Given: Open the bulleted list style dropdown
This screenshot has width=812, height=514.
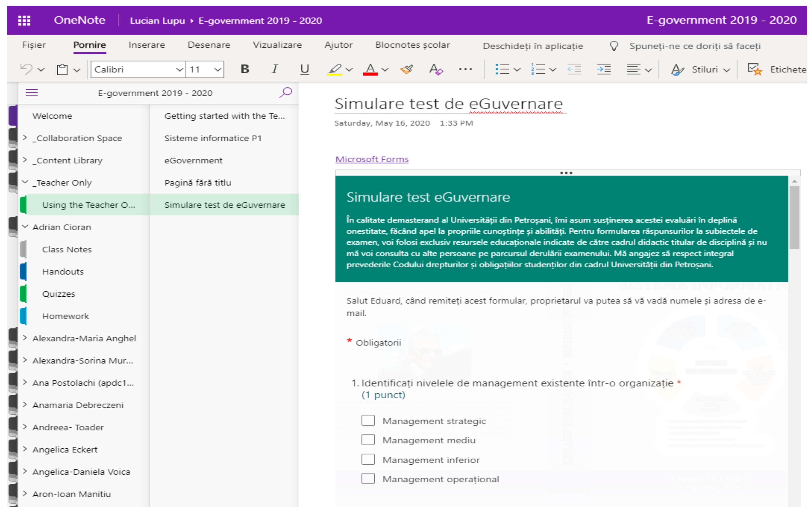Looking at the screenshot, I should pyautogui.click(x=517, y=70).
